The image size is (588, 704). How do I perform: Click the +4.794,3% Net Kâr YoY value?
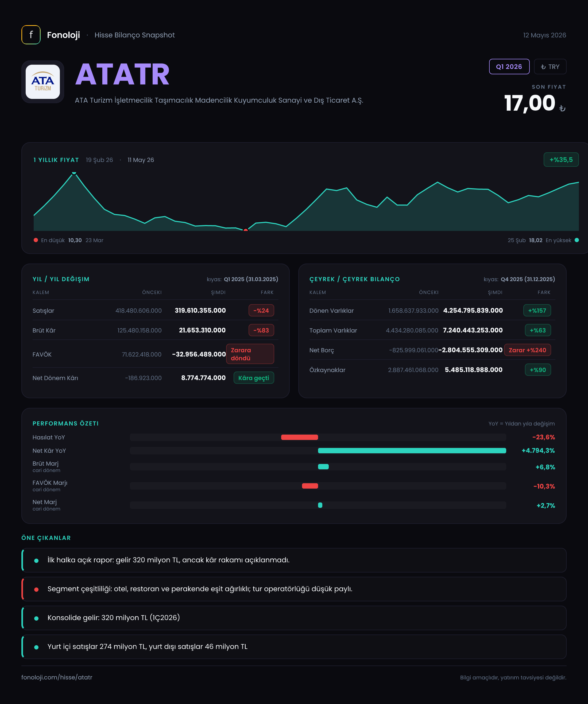(538, 451)
